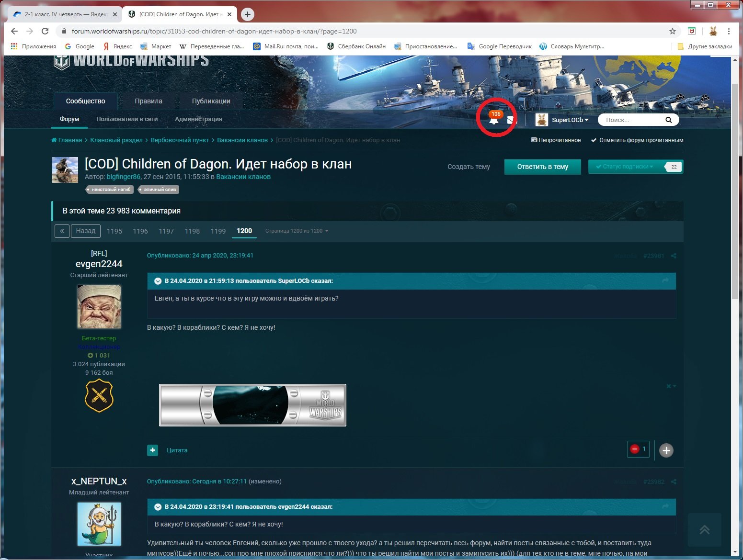Open Приложения apps shortcut
Image resolution: width=743 pixels, height=560 pixels.
pyautogui.click(x=33, y=46)
